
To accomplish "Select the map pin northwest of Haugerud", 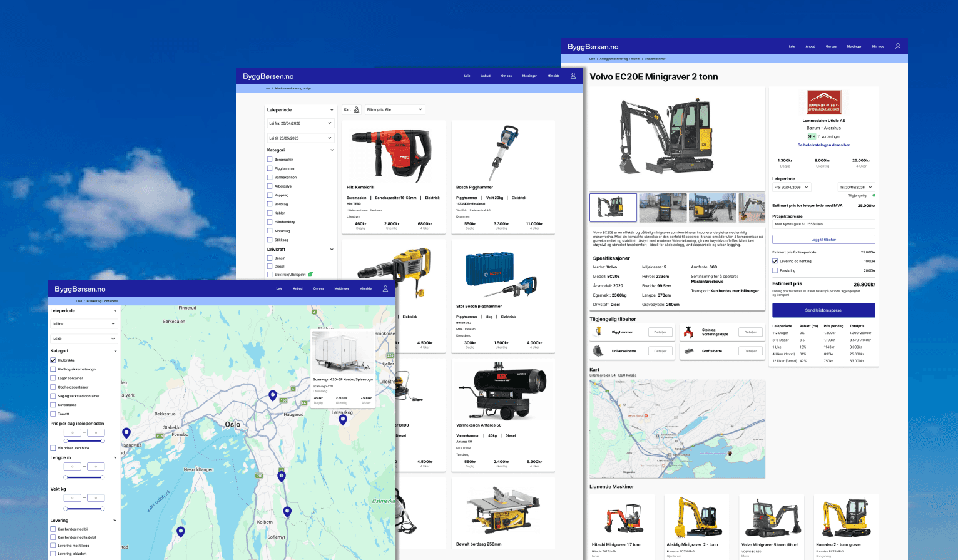I will tap(273, 395).
